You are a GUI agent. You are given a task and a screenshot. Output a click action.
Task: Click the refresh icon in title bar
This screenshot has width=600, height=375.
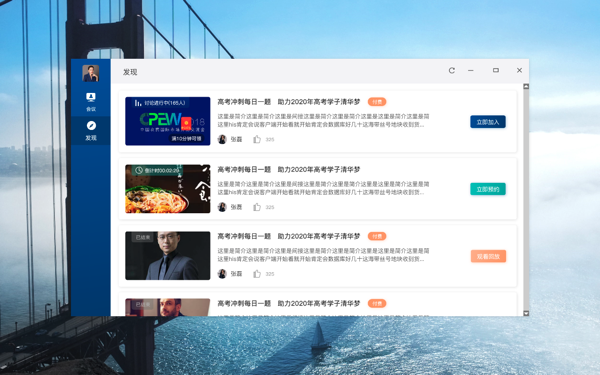tap(452, 70)
